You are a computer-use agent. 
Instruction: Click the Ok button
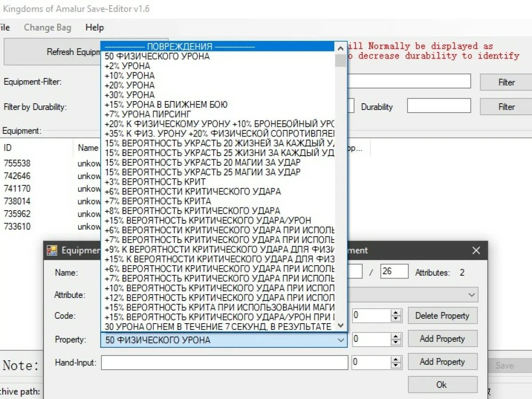(x=442, y=385)
